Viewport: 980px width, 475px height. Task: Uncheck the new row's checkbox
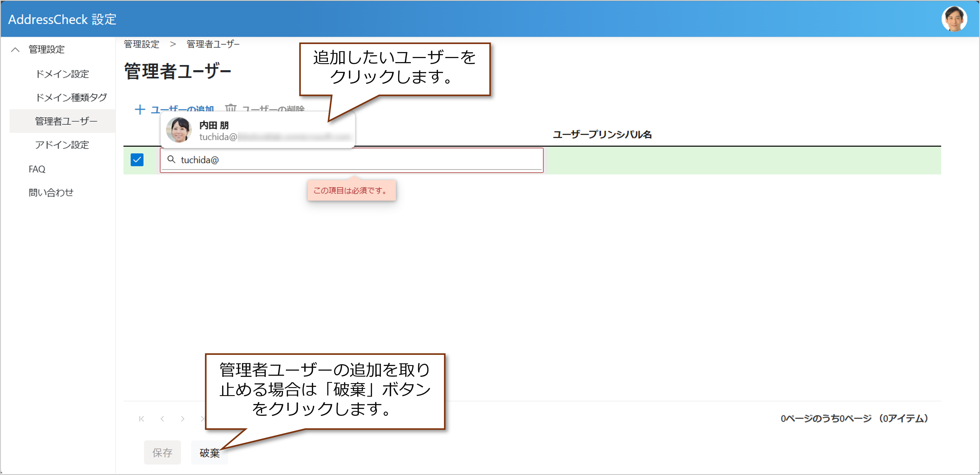pos(137,160)
